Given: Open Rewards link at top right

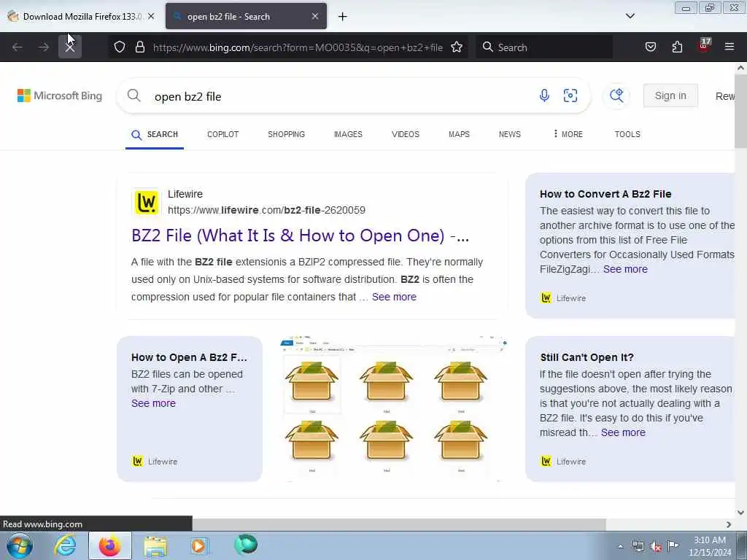Looking at the screenshot, I should tap(725, 96).
